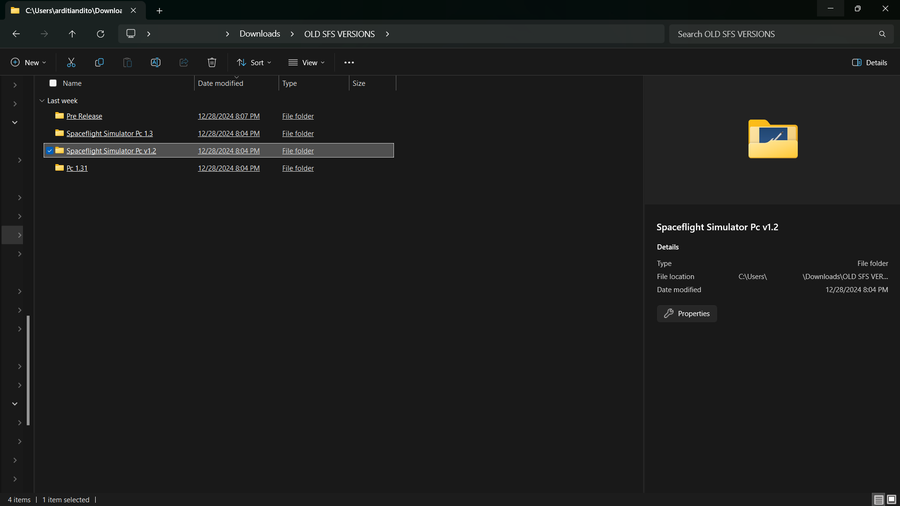The height and width of the screenshot is (506, 900).
Task: Expand chevron after OLD SFS VERSIONS breadcrumb
Action: click(387, 34)
